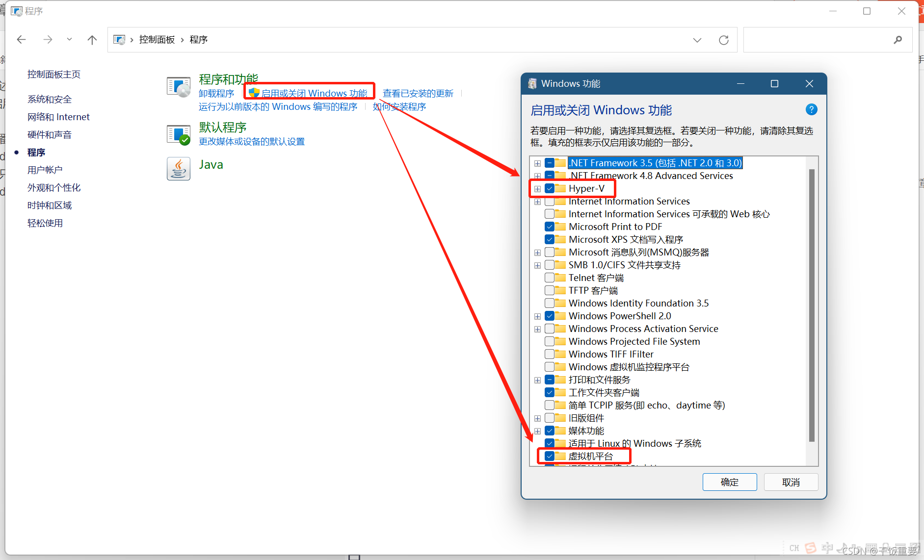
Task: Expand Internet Information Services node
Action: point(537,202)
